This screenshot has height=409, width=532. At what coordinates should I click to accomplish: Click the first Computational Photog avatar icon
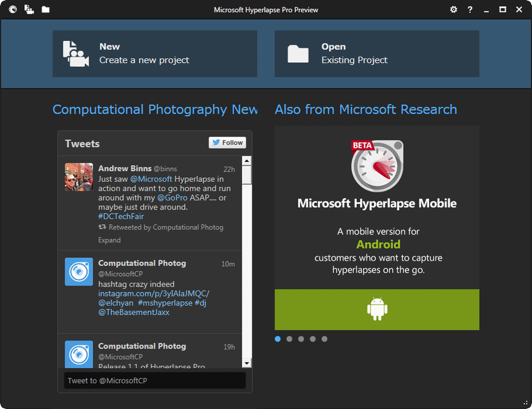[x=79, y=272]
